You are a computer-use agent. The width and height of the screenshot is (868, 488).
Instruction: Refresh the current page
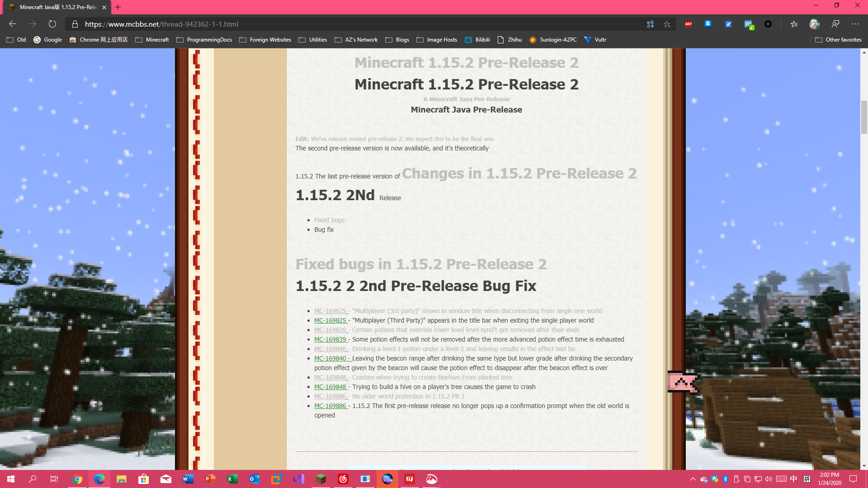tap(52, 24)
